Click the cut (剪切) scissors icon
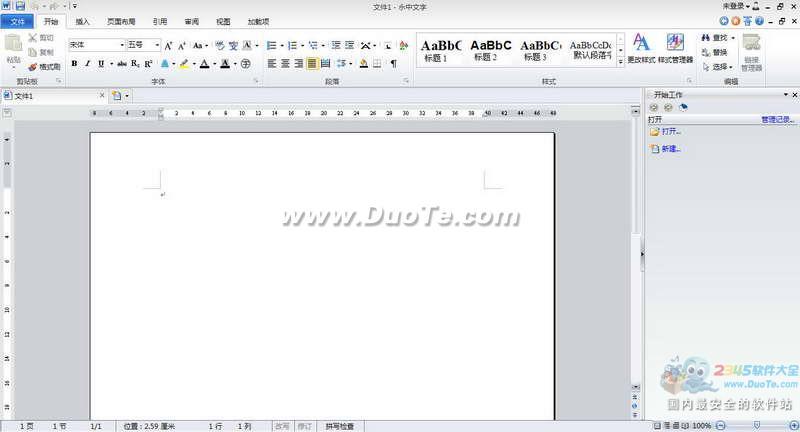Image resolution: width=800 pixels, height=432 pixels. click(x=33, y=38)
